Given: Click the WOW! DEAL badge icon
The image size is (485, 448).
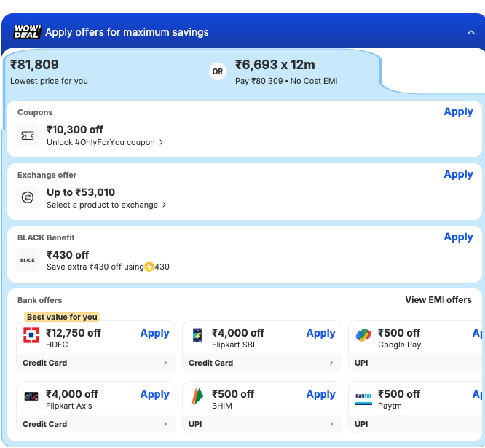Looking at the screenshot, I should point(27,32).
